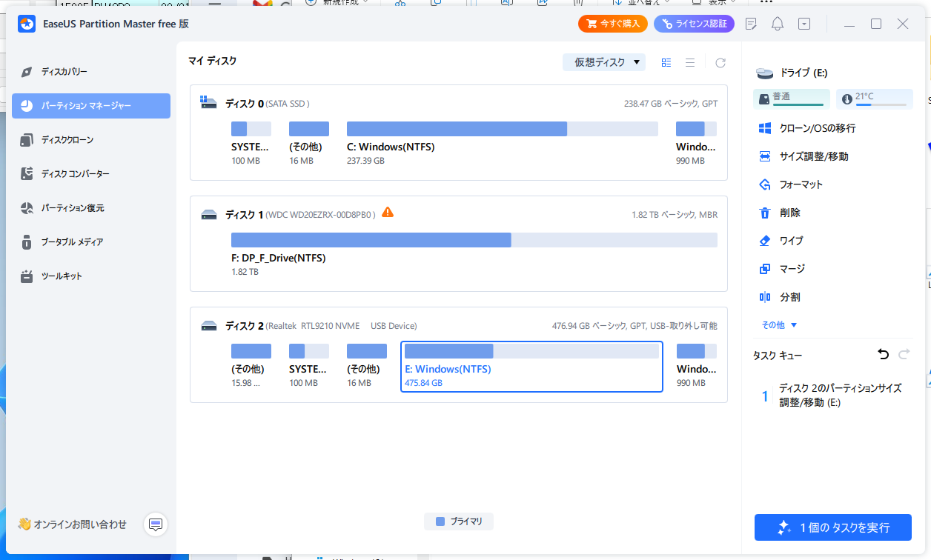Click the ドライブ (E:) drive icon
This screenshot has width=931, height=560.
(764, 73)
